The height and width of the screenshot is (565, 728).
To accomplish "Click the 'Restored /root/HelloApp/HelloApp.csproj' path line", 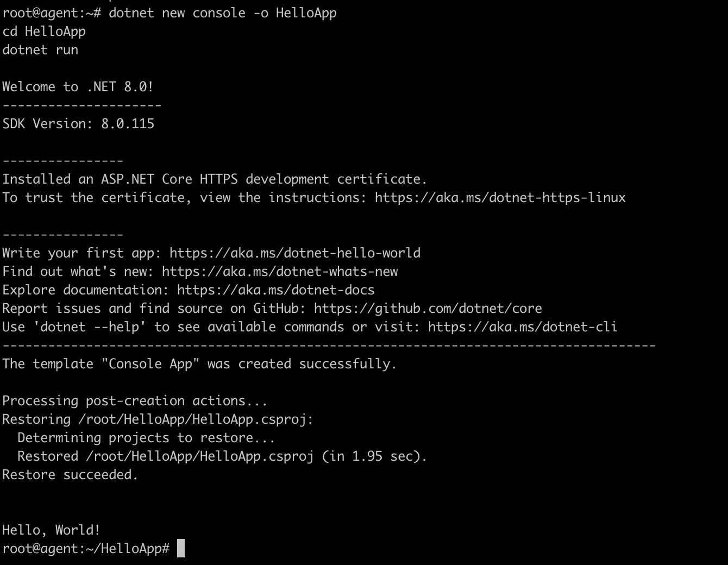I will (222, 456).
